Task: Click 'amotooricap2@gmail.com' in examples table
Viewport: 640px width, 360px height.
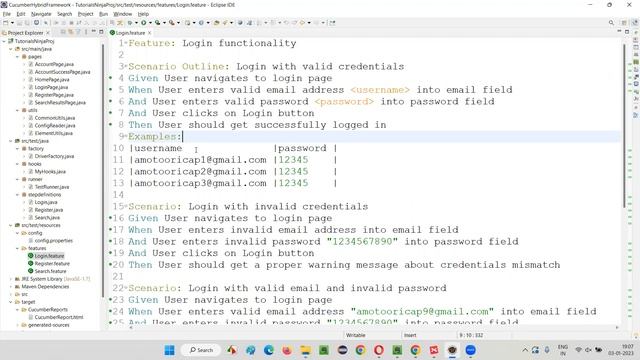Action: point(200,171)
